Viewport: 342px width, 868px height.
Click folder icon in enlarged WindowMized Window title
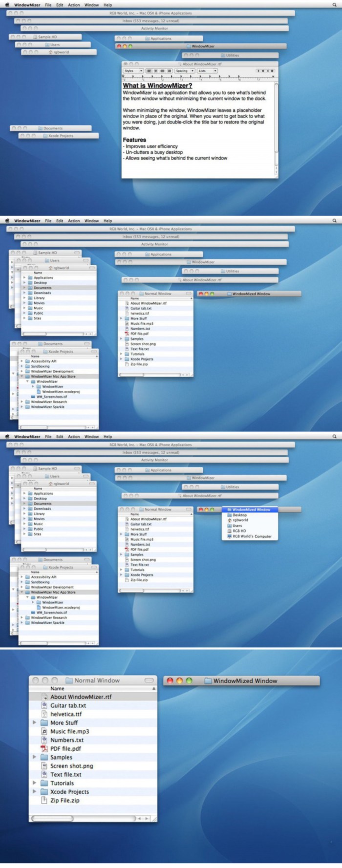click(208, 680)
